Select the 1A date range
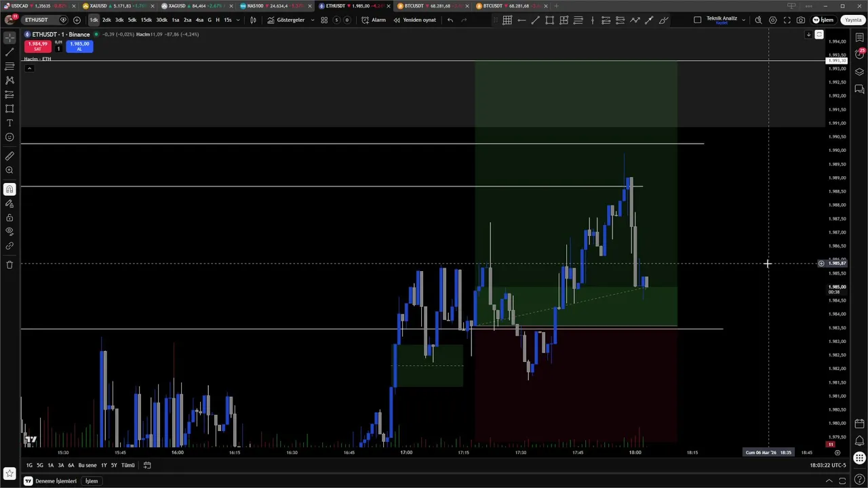 click(x=50, y=465)
